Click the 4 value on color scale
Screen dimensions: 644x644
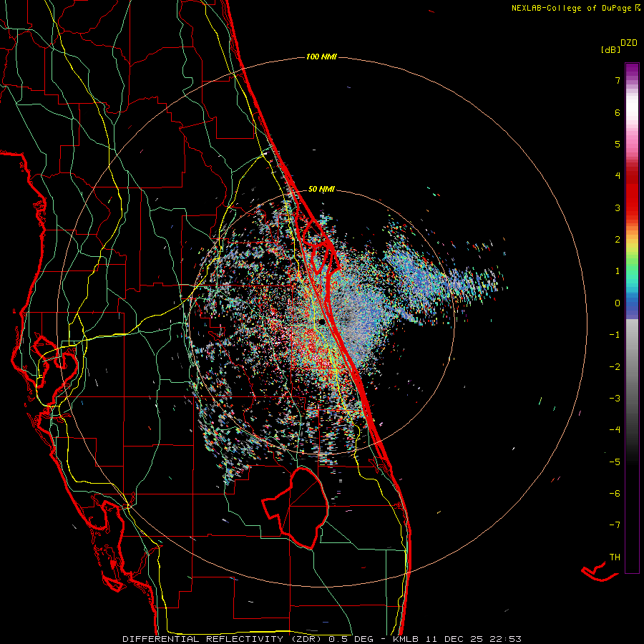click(x=618, y=176)
